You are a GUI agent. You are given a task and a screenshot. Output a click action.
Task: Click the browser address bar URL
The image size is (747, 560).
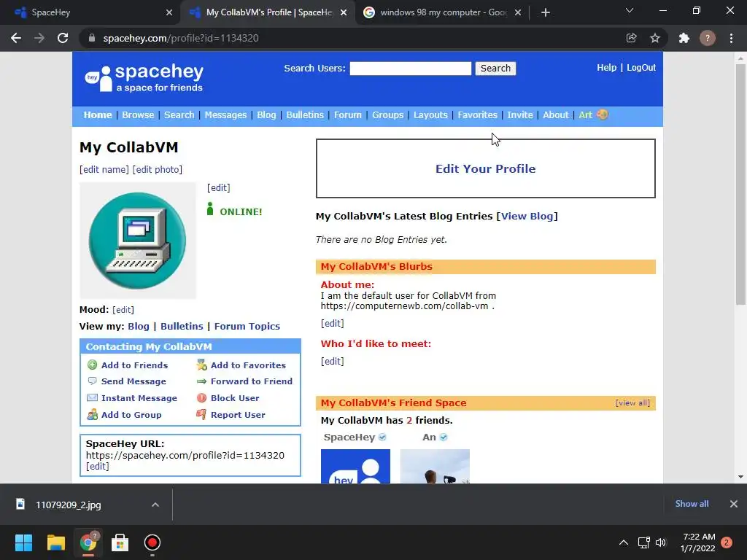[181, 38]
